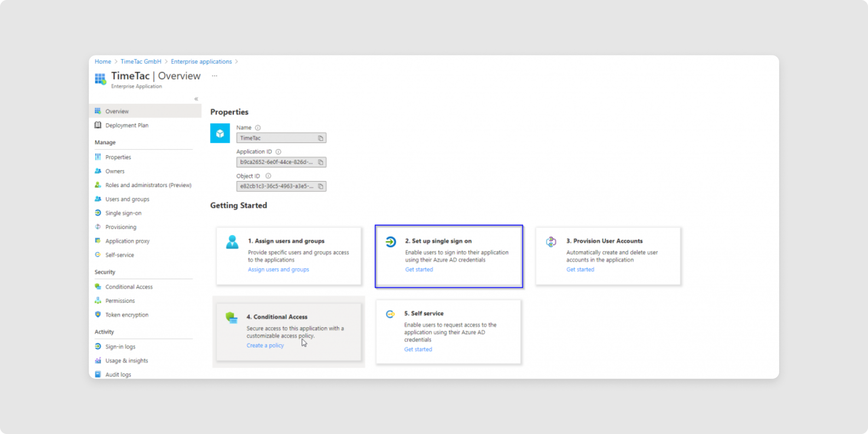Open Single sign-on in Manage menu
The height and width of the screenshot is (434, 868).
[x=123, y=213]
